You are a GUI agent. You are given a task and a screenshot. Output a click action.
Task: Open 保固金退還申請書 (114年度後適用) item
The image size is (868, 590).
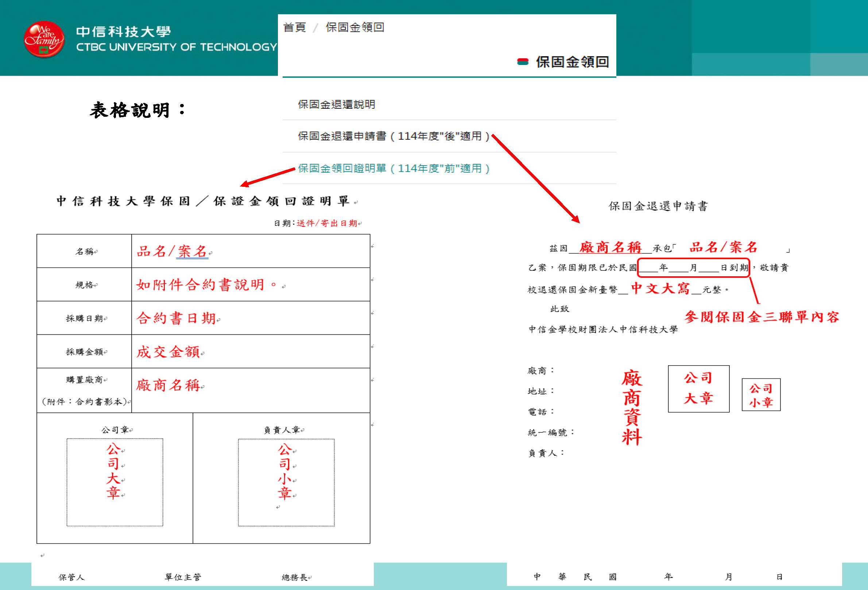(x=394, y=136)
